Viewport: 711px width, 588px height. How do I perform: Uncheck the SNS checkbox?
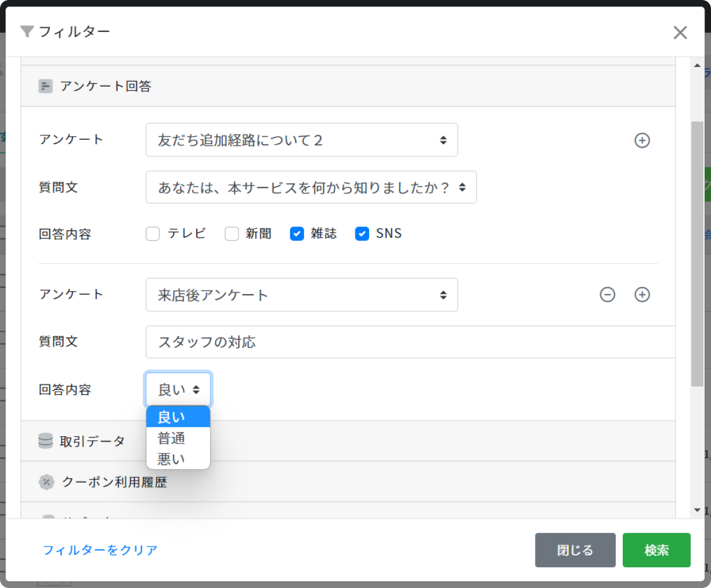pos(362,234)
